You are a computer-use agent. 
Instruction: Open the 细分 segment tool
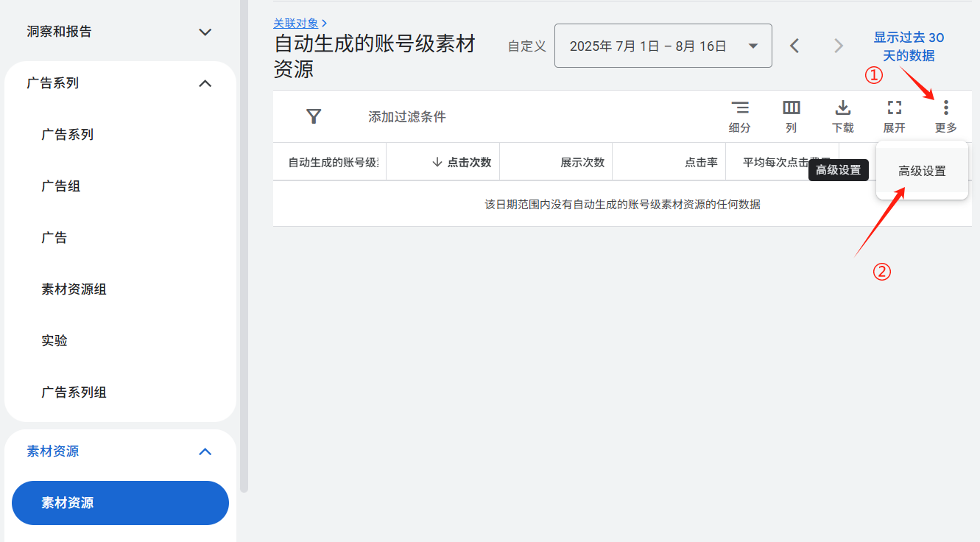[739, 116]
